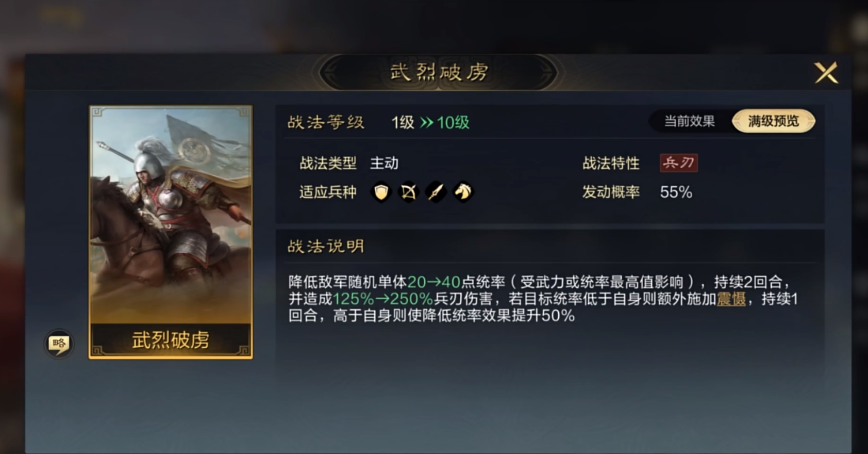Click the 20→40 command reduction value

coord(433,282)
